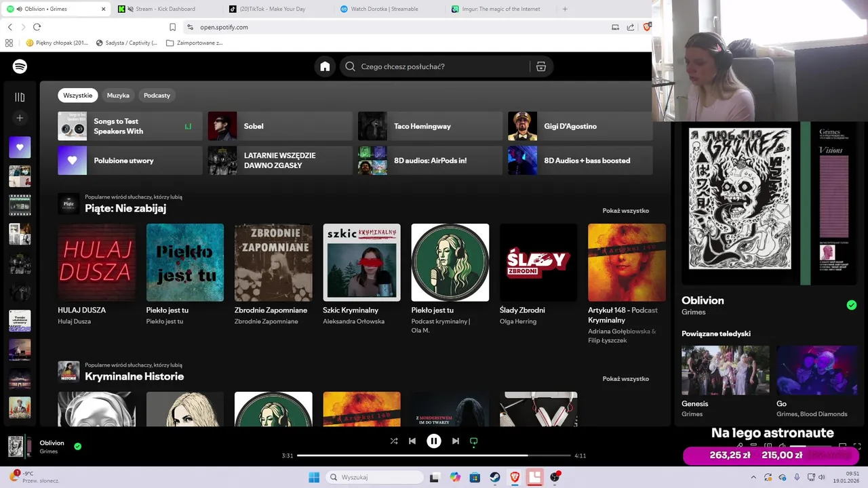Open Steam from the taskbar
The height and width of the screenshot is (488, 868).
pos(495,477)
